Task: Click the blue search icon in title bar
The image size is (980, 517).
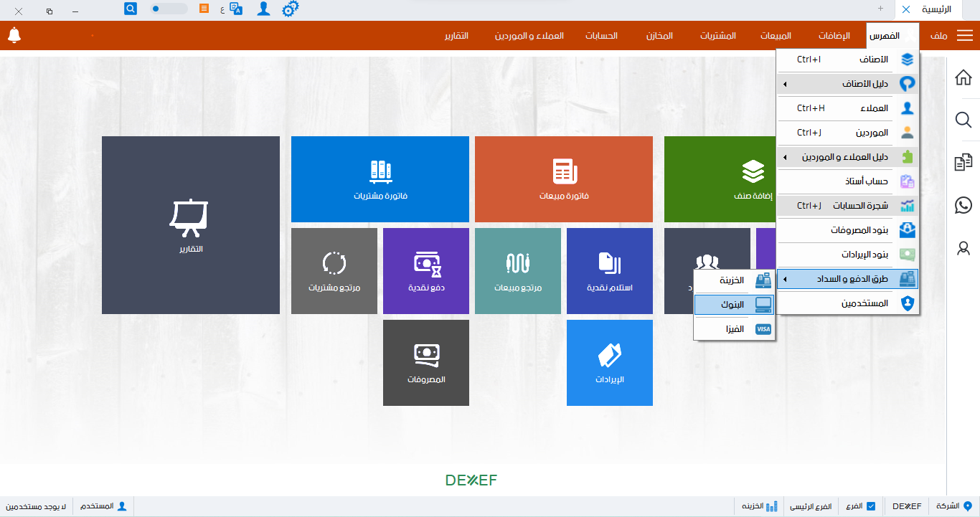Action: pos(131,9)
